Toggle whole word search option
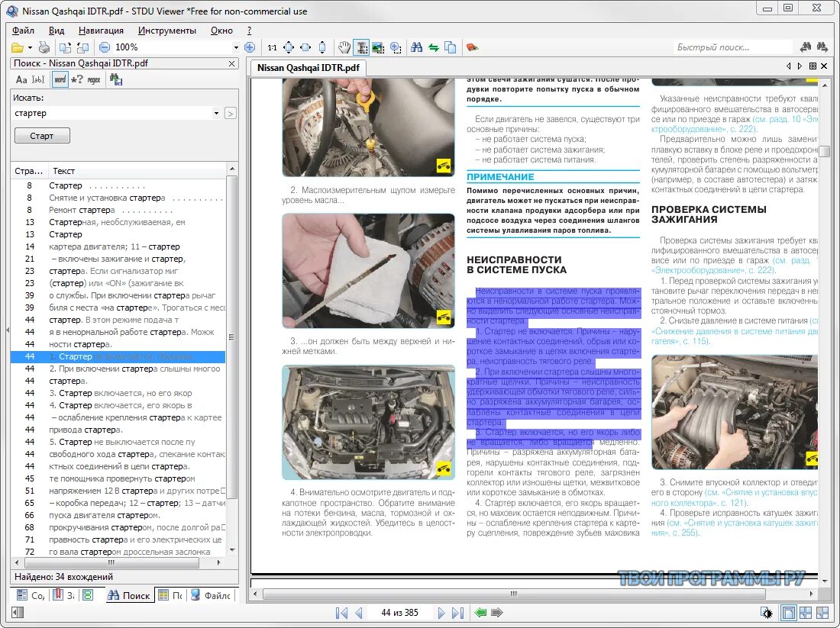The width and height of the screenshot is (840, 628). [60, 80]
